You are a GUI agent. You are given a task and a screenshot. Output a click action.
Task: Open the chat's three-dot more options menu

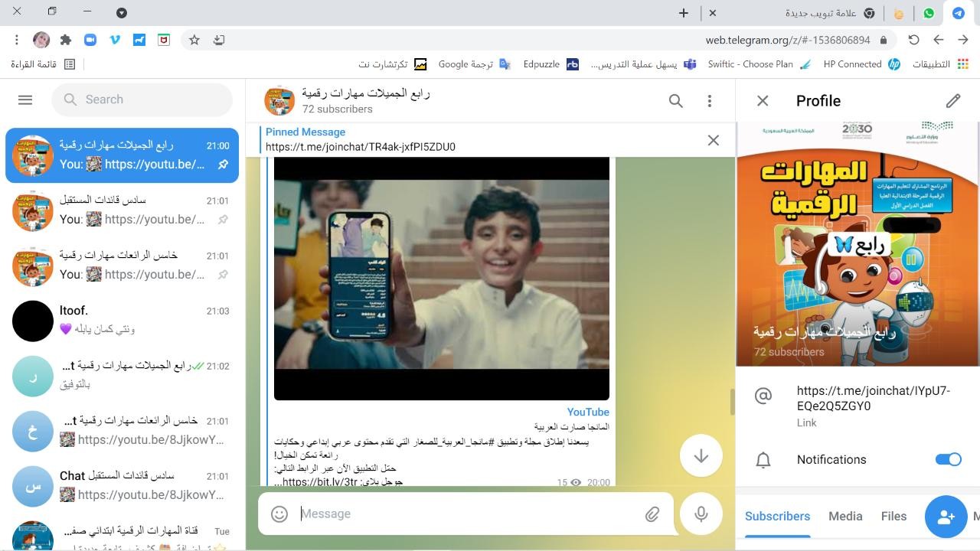(x=709, y=101)
